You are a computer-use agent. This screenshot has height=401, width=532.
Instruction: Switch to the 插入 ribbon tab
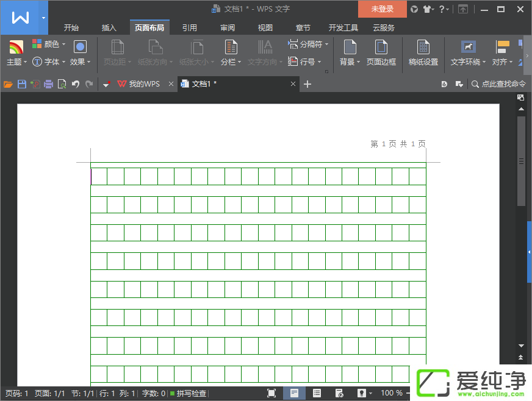tap(109, 27)
